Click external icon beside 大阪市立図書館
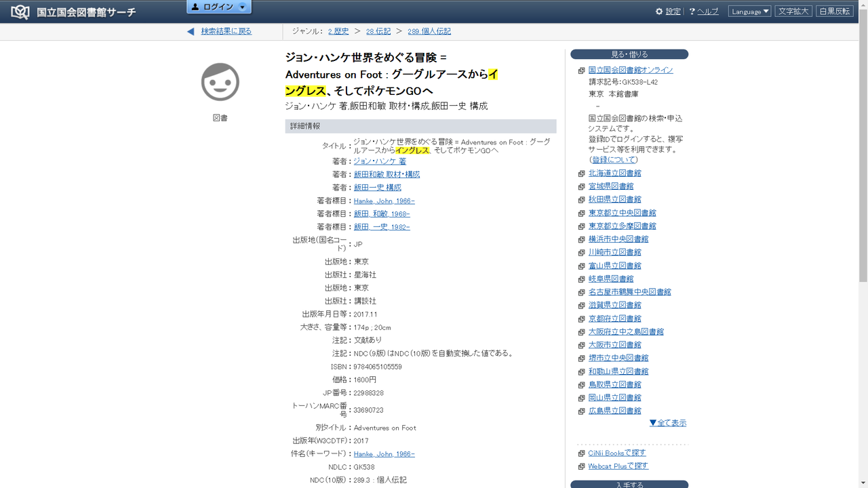Screen dimensions: 868x488 (581, 346)
